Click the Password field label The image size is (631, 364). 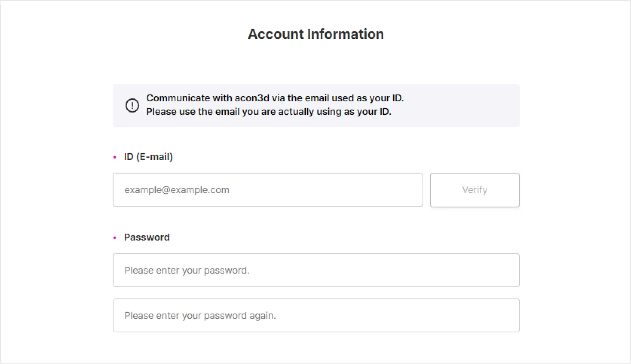point(147,237)
